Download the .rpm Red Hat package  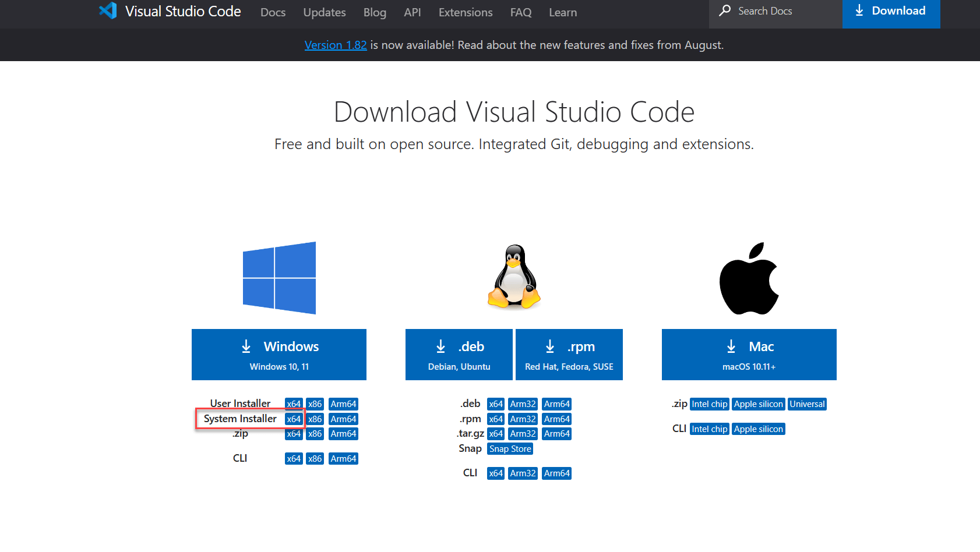click(x=569, y=355)
